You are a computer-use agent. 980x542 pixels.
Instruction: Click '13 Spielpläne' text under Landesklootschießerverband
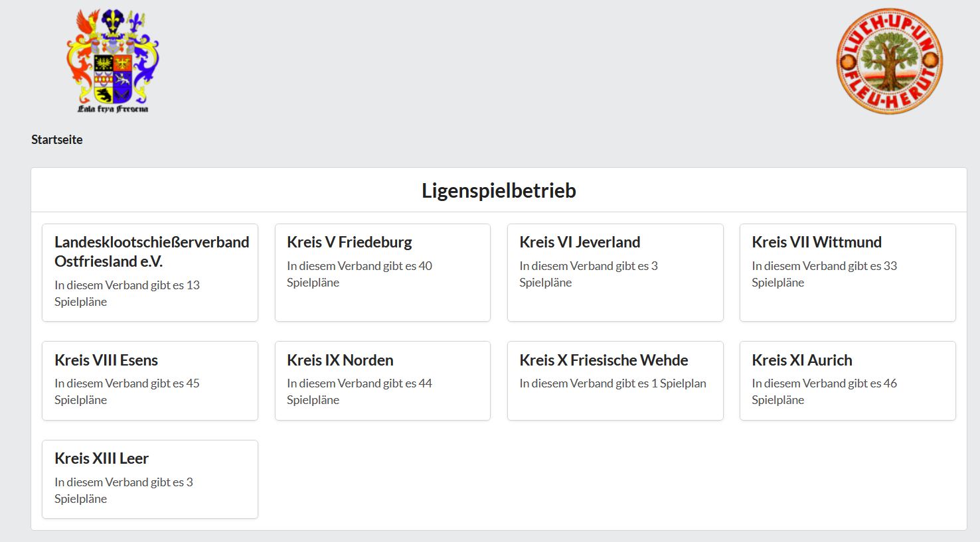[x=127, y=293]
